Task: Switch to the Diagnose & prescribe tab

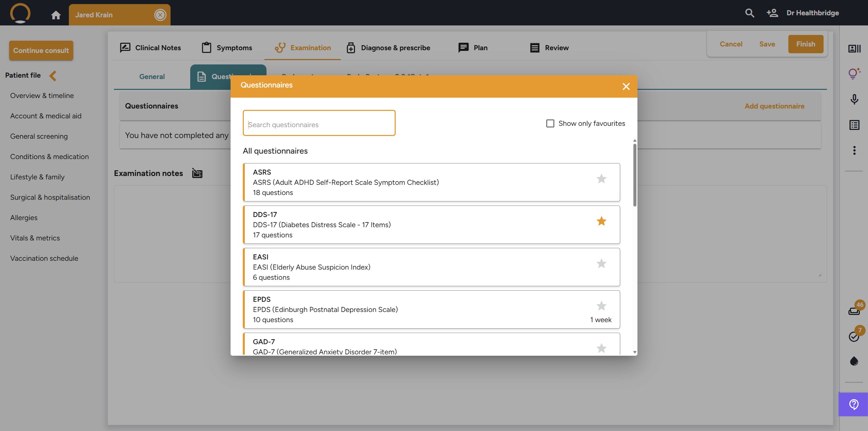Action: [388, 48]
